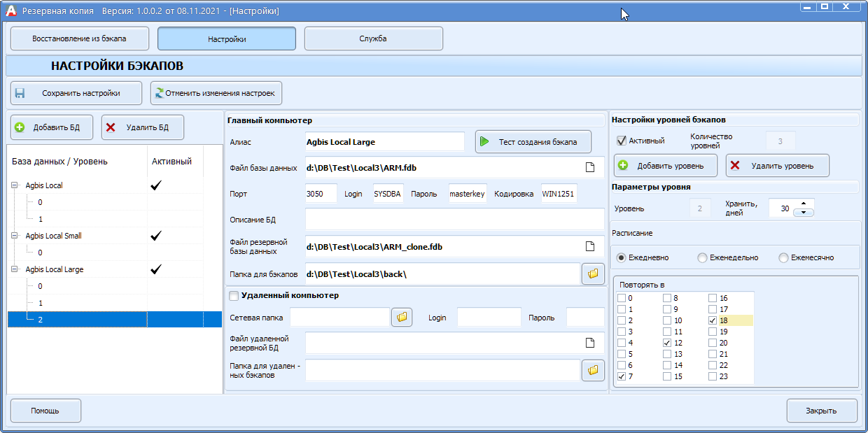
Task: Collapse the Agbis Local tree node
Action: 15,185
